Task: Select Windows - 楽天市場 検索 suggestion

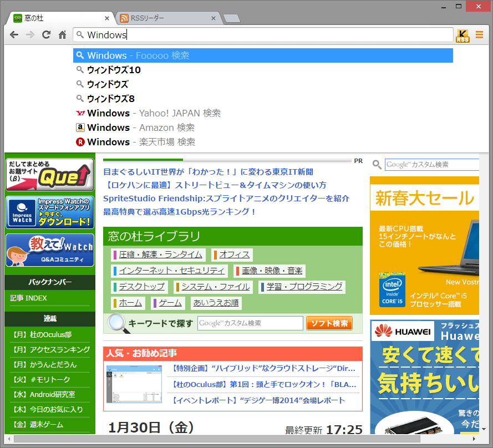Action: pos(263,142)
